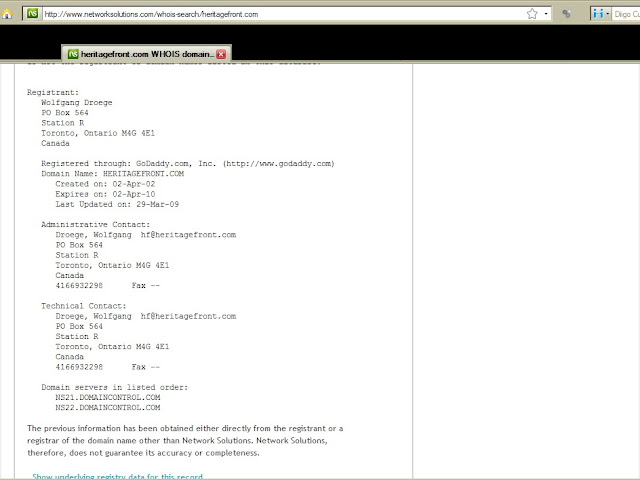Click the 'Registered through: GoDaddy.com, Inc.' line
This screenshot has height=480, width=640.
188,164
